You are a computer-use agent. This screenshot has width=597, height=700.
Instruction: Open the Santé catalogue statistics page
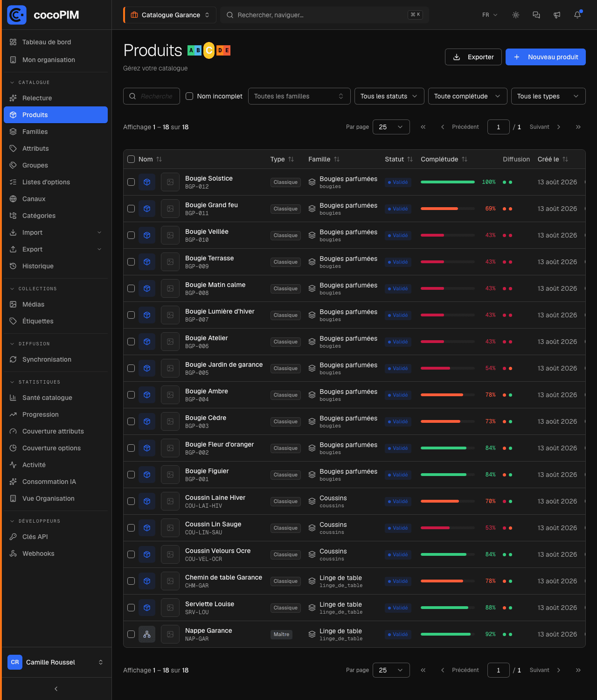click(56, 398)
